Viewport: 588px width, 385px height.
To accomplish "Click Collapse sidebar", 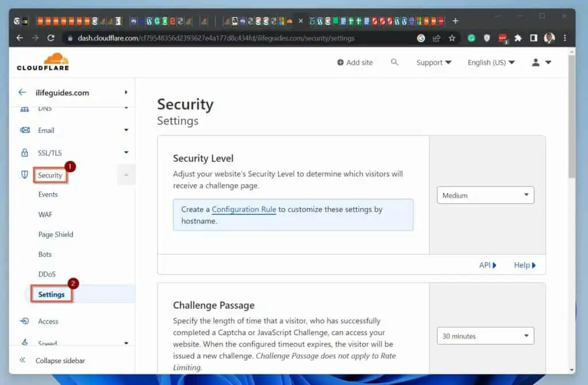I will click(60, 360).
